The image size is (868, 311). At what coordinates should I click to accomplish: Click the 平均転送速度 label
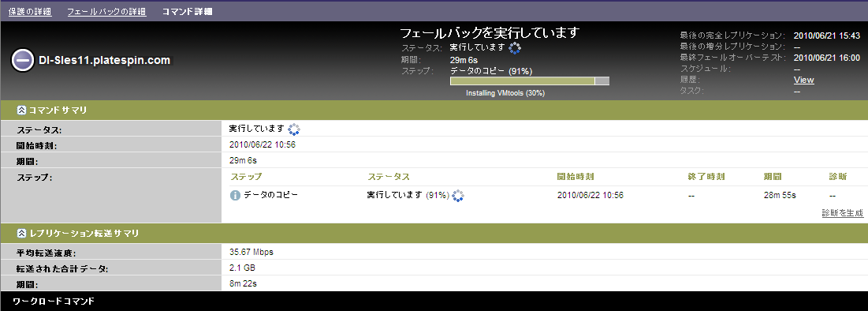(46, 253)
